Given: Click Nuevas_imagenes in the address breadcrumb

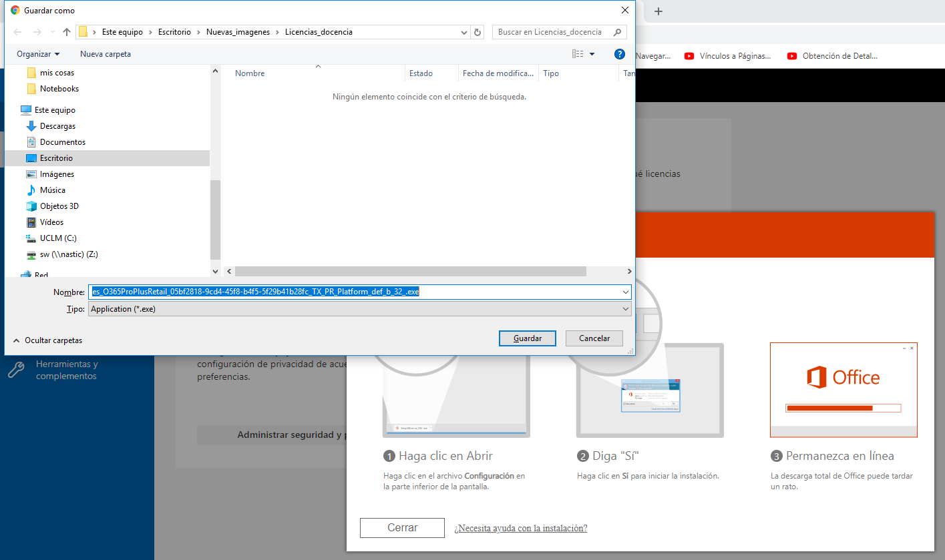Looking at the screenshot, I should click(x=237, y=32).
